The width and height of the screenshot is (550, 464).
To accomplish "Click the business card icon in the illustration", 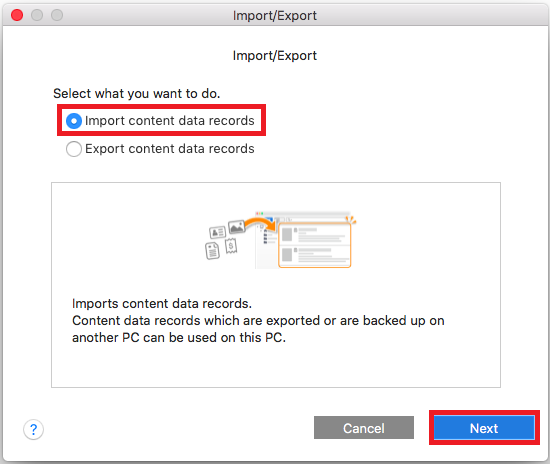I will pyautogui.click(x=217, y=232).
